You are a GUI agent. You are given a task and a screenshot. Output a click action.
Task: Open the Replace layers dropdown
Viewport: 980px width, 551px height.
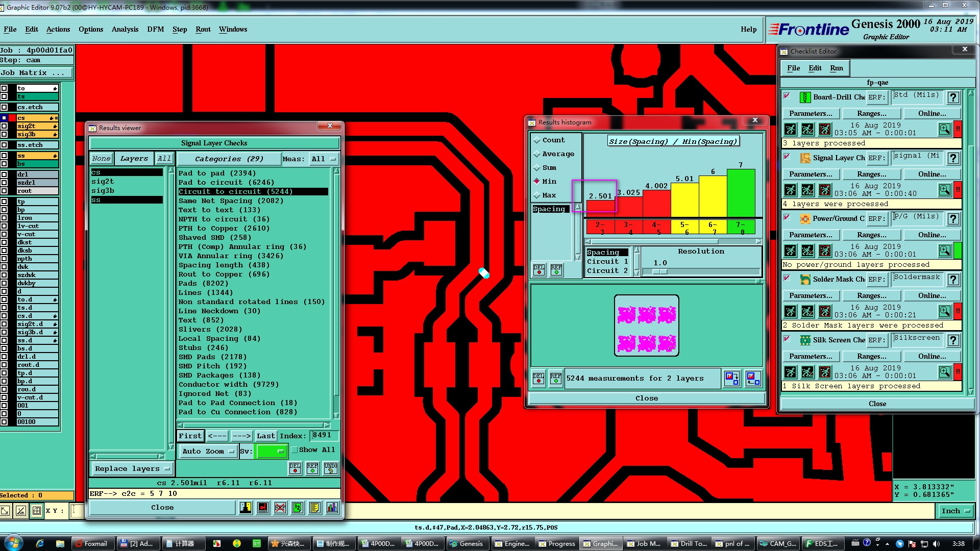click(132, 468)
